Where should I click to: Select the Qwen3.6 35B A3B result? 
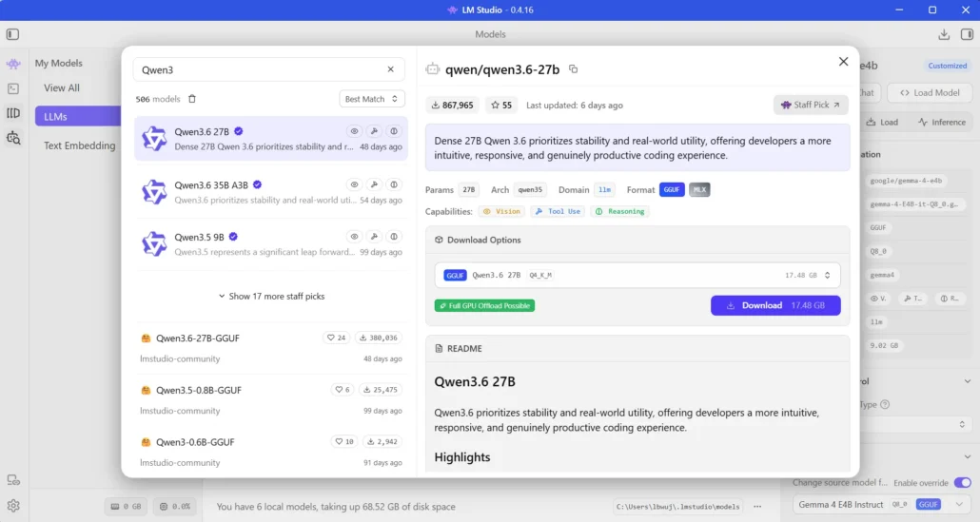click(270, 192)
